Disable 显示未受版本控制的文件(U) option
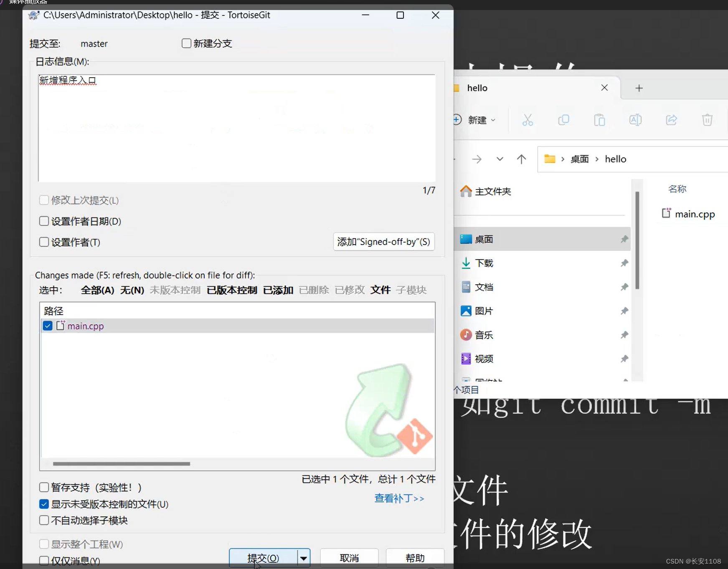728x569 pixels. click(43, 504)
